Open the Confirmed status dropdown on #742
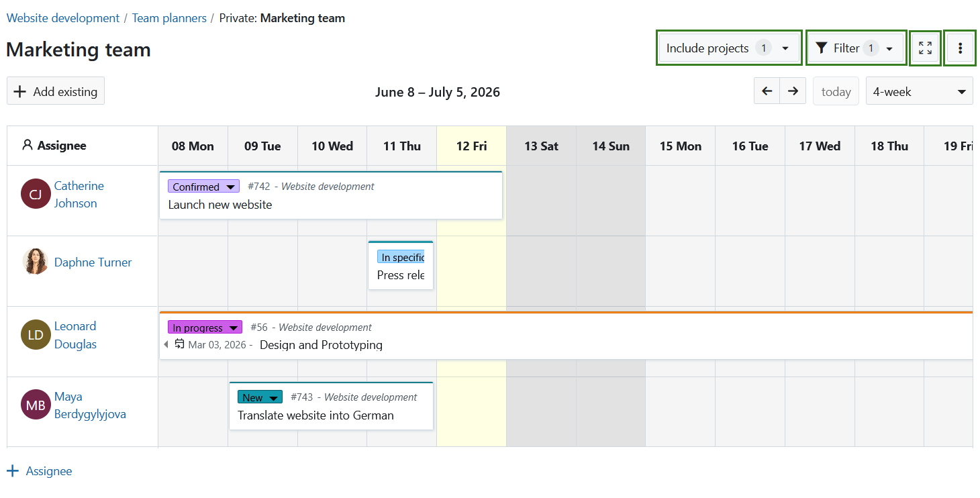Screen dimensions: 980x498 [203, 187]
